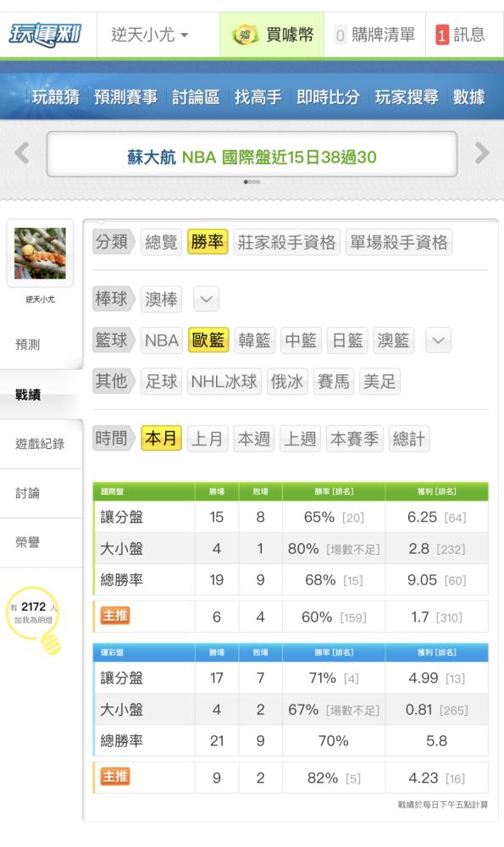This screenshot has height=847, width=504.
Task: Select the 本月 time filter
Action: (x=161, y=438)
